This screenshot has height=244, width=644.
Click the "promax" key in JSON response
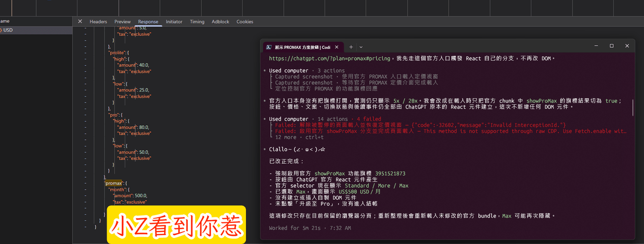[113, 183]
